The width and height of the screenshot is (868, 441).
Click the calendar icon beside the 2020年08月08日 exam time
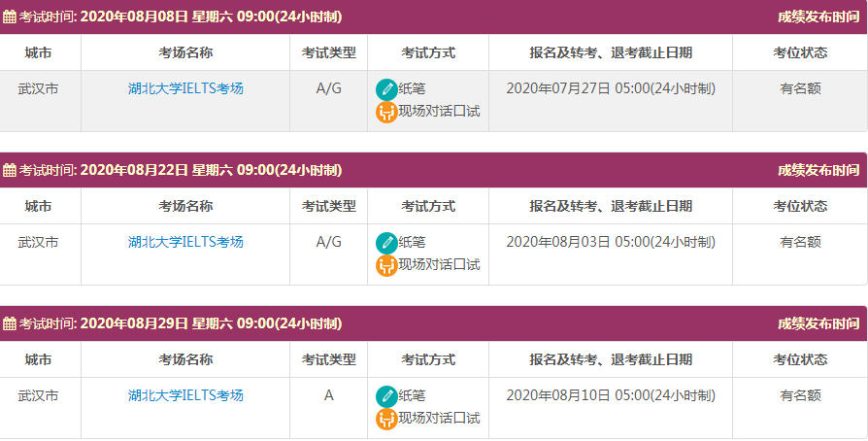click(x=10, y=17)
